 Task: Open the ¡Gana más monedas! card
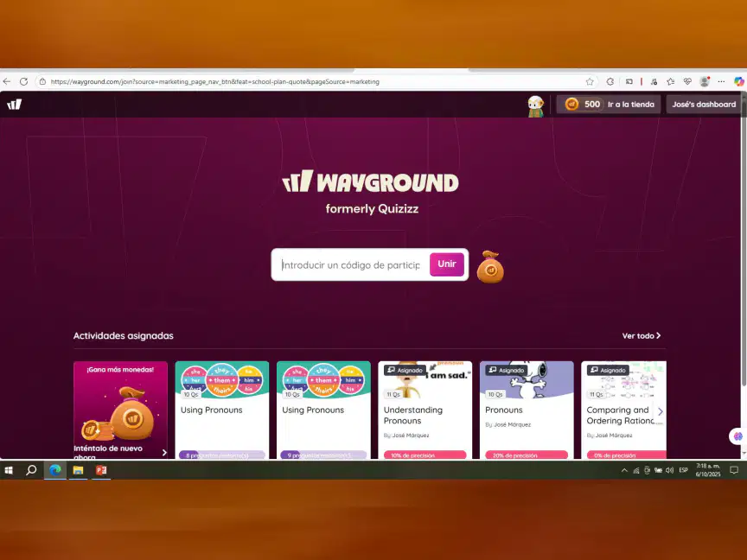click(120, 410)
